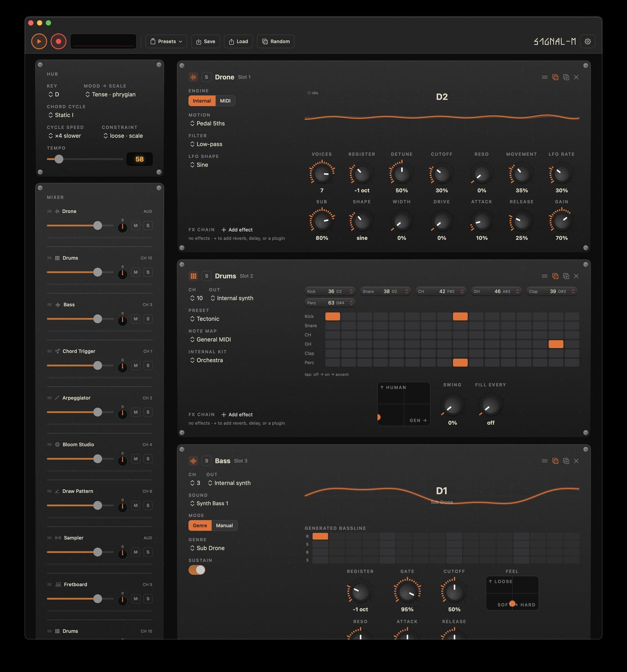Click the Sampler mixer icon

(58, 538)
